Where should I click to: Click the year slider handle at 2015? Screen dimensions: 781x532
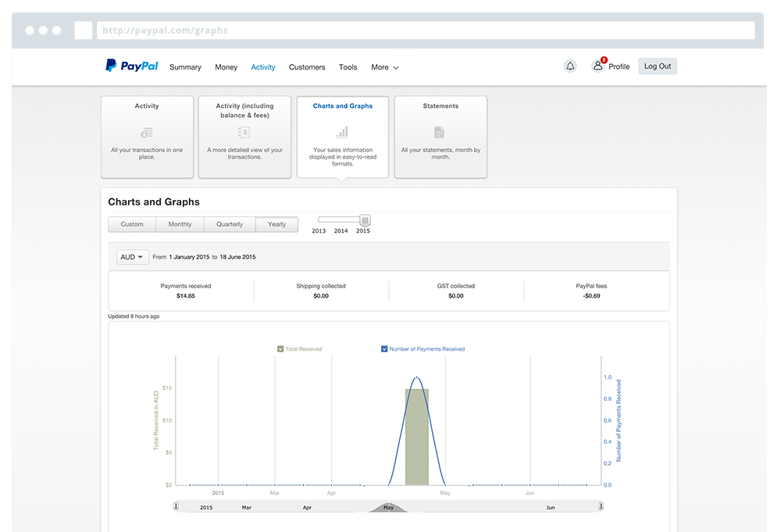[365, 221]
